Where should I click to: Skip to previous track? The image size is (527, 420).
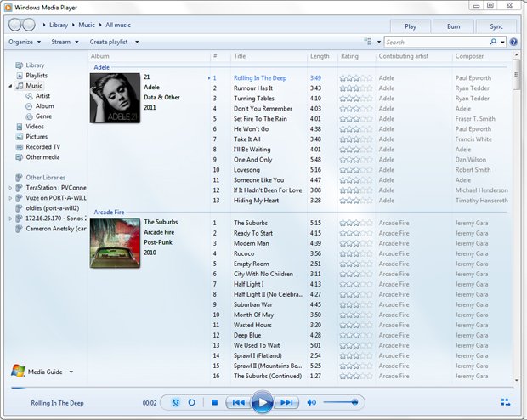(x=238, y=402)
